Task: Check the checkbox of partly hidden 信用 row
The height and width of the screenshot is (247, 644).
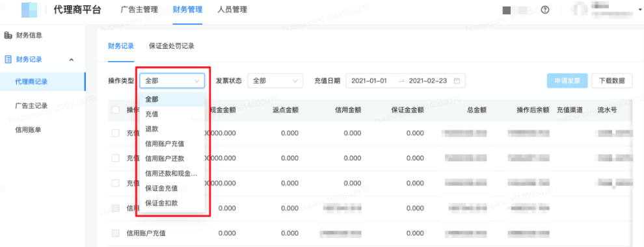Action: [115, 208]
